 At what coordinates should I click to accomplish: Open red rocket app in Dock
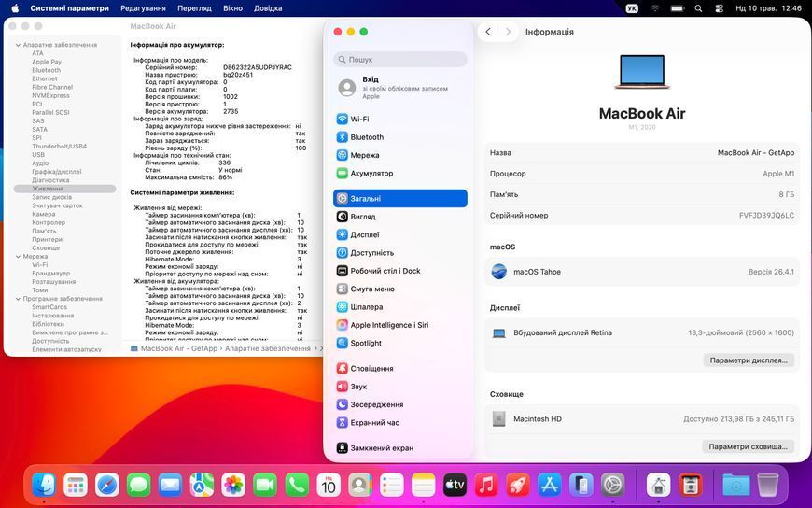tap(518, 486)
